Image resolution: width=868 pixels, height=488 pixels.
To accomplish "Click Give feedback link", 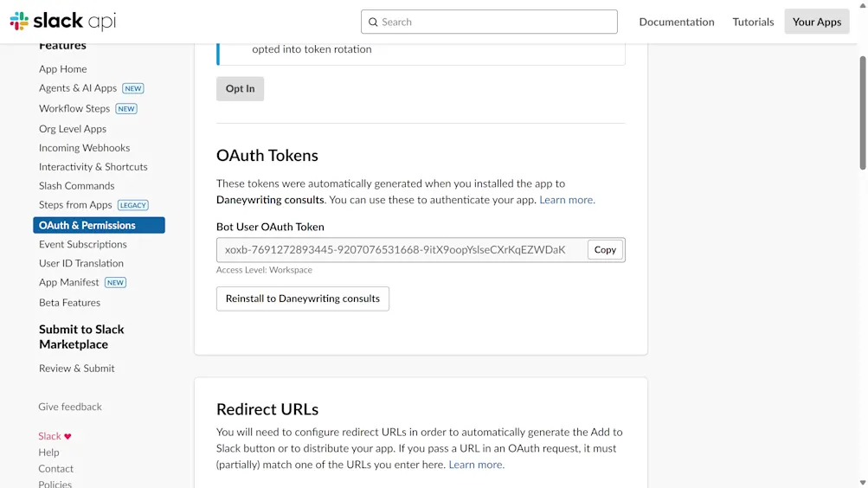I will click(70, 407).
